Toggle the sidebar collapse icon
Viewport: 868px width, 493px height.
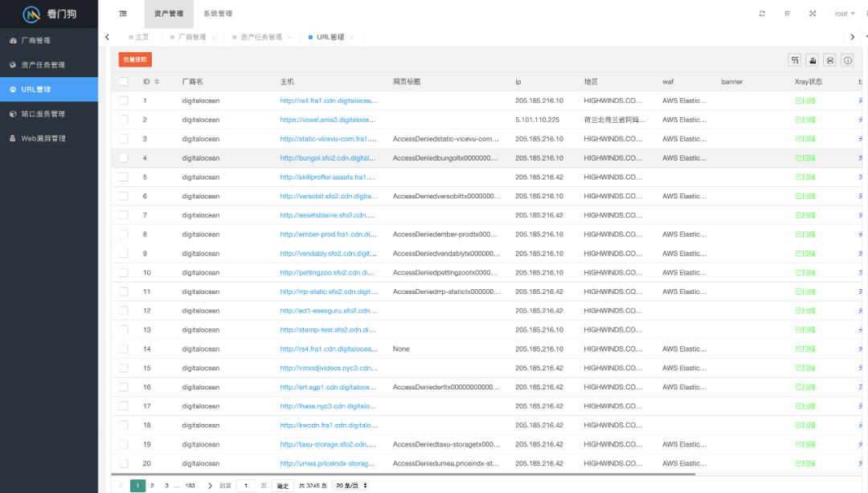coord(123,14)
